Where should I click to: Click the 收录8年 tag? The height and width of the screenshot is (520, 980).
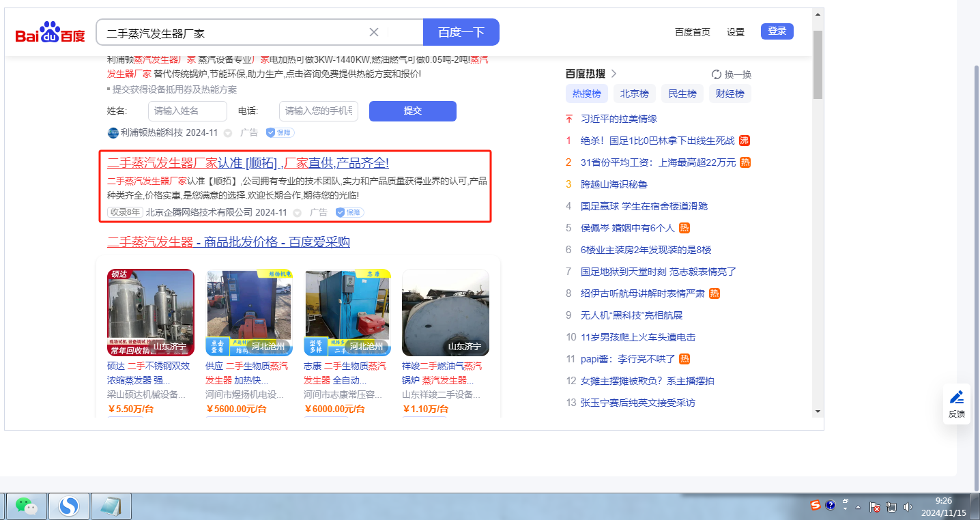[125, 212]
